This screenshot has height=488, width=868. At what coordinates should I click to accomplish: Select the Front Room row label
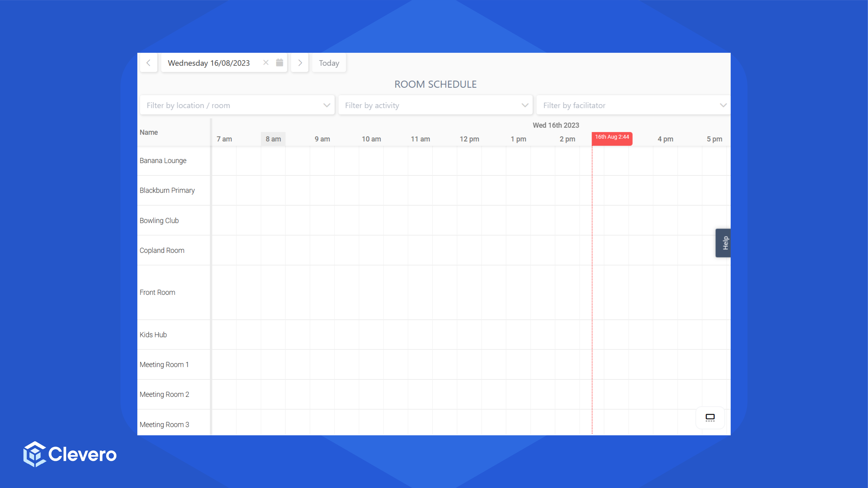[157, 293]
